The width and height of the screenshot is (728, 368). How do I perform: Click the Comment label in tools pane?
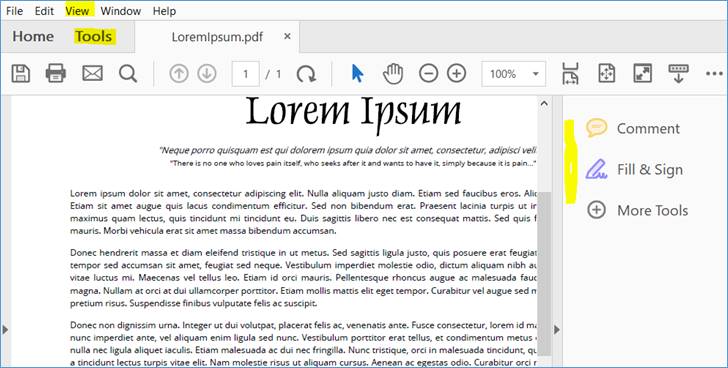click(x=648, y=129)
